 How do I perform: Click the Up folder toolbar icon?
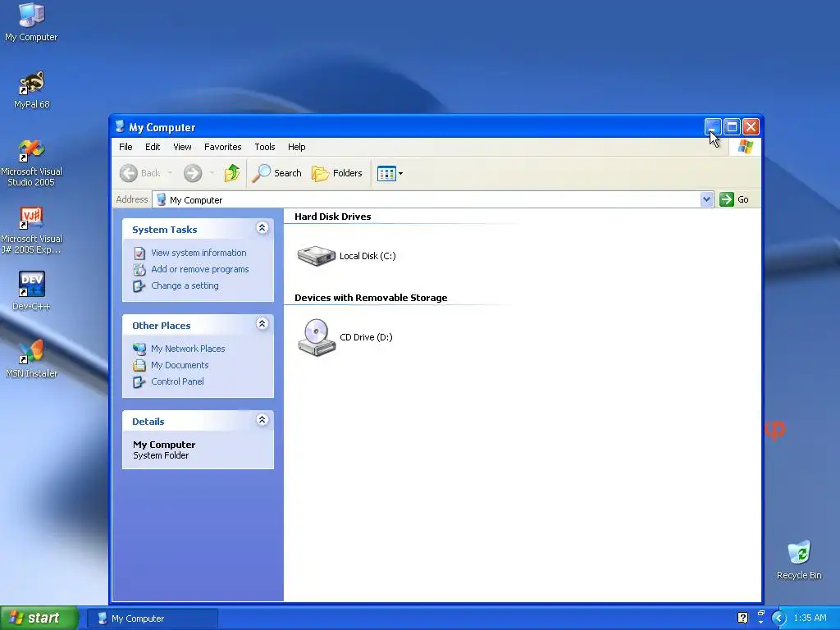[x=231, y=173]
